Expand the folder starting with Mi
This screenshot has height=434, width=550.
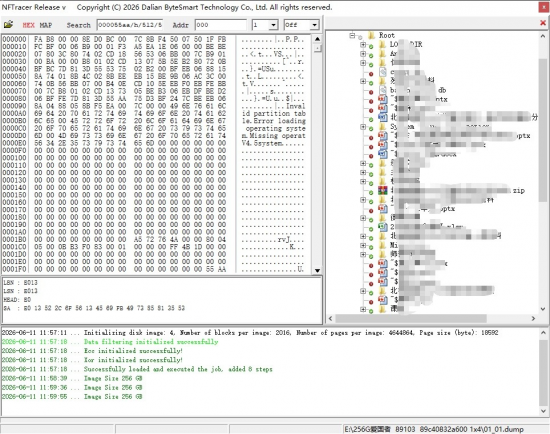[x=363, y=245]
